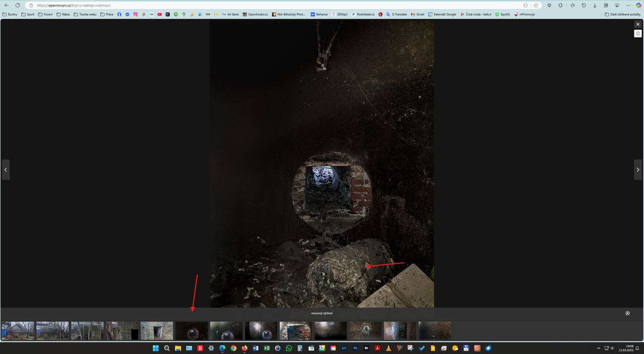Select the currently highlighted dark tunnel thumbnail
The width and height of the screenshot is (644, 354).
(192, 331)
